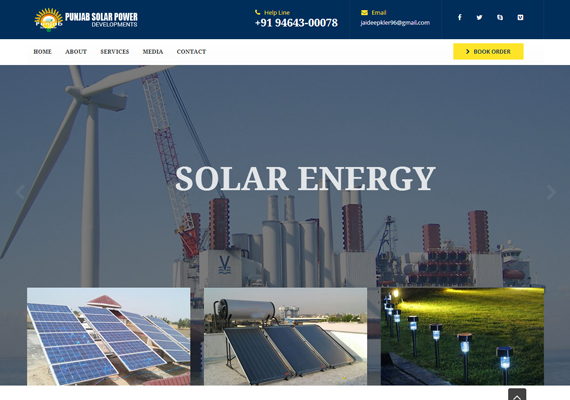The width and height of the screenshot is (570, 400).
Task: Click the yellow envelope Email icon
Action: [364, 12]
